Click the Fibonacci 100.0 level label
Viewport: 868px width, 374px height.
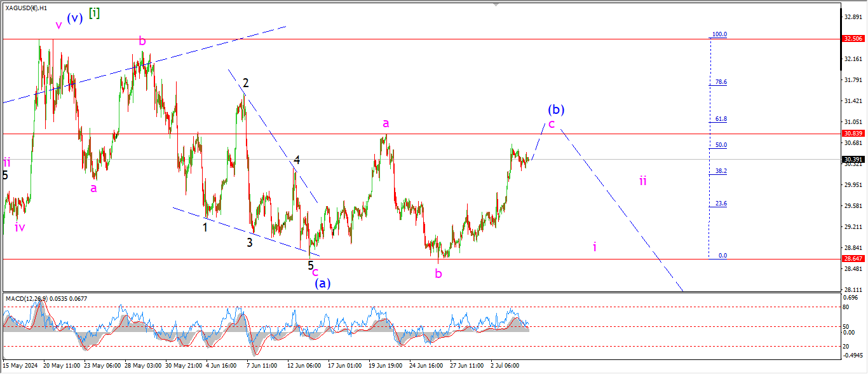[x=719, y=34]
